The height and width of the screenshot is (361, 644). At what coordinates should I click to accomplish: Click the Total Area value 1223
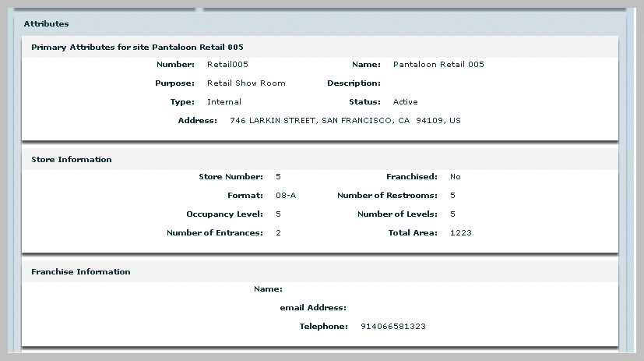[x=460, y=232]
